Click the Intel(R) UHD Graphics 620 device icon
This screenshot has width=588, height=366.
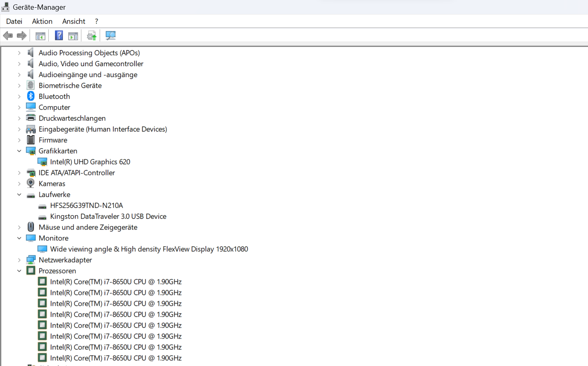(42, 162)
